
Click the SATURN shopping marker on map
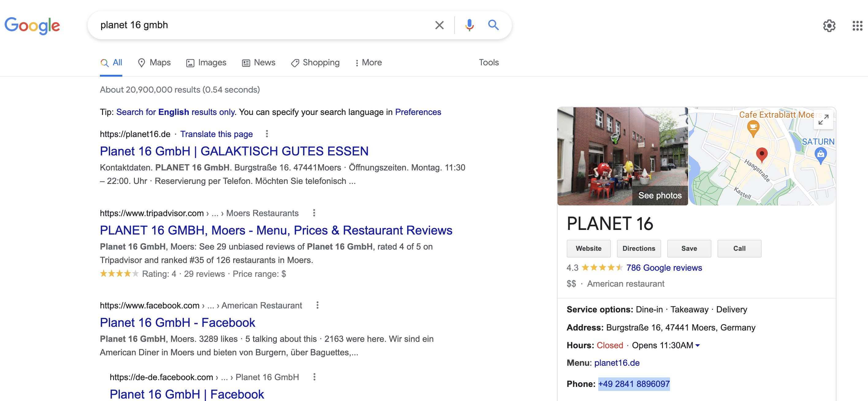pyautogui.click(x=821, y=155)
